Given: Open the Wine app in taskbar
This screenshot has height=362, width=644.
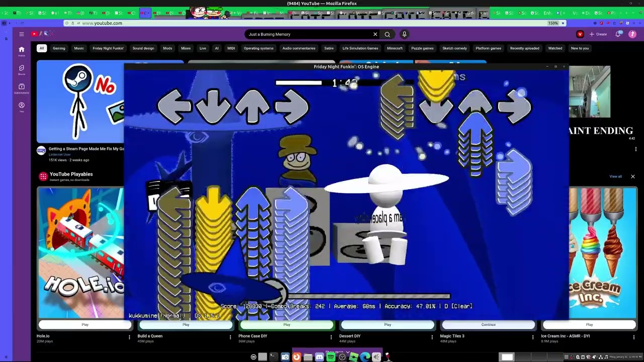Looking at the screenshot, I should pyautogui.click(x=387, y=357).
